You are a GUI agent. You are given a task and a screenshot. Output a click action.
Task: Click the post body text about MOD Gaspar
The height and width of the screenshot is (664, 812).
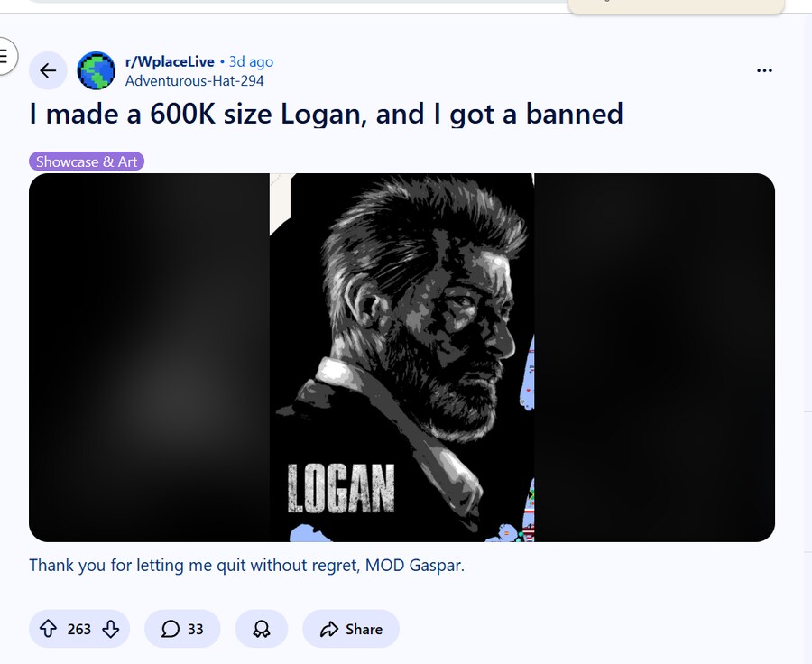click(247, 565)
